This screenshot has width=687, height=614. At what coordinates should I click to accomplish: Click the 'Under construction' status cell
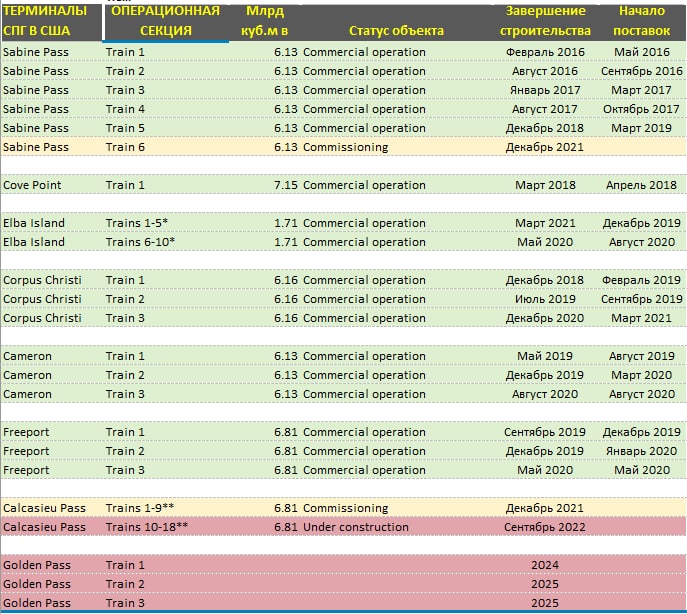pyautogui.click(x=356, y=527)
